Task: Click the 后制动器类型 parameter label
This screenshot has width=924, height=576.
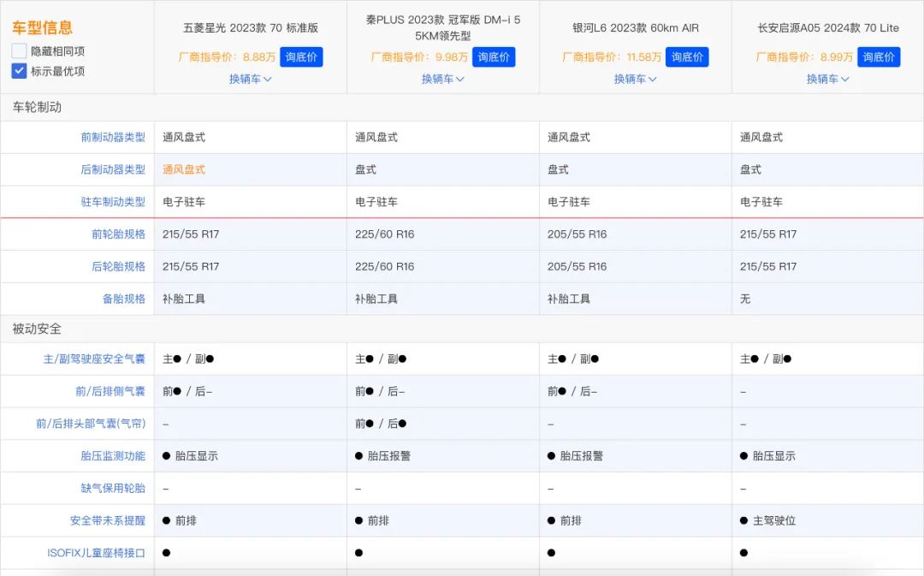Action: click(x=113, y=169)
